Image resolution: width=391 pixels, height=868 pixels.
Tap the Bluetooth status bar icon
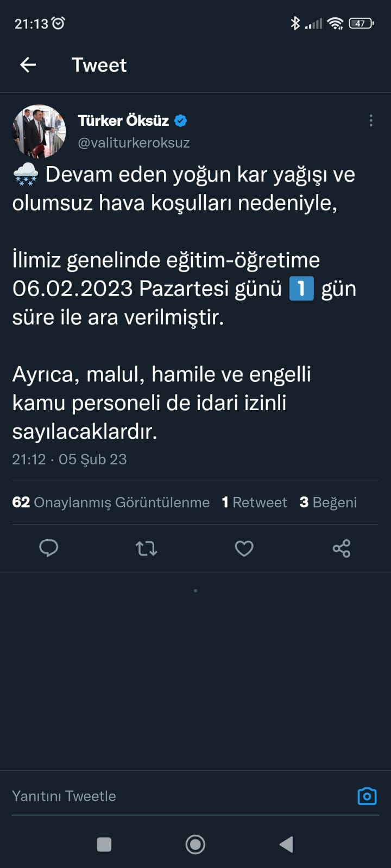click(296, 23)
